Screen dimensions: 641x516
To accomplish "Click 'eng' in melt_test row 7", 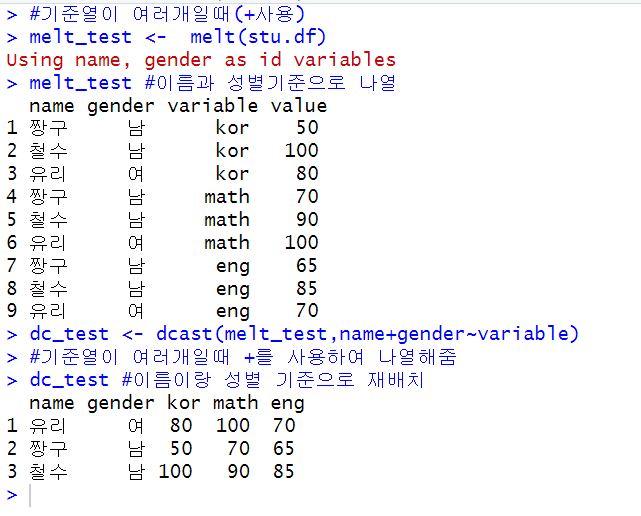I will tap(233, 266).
